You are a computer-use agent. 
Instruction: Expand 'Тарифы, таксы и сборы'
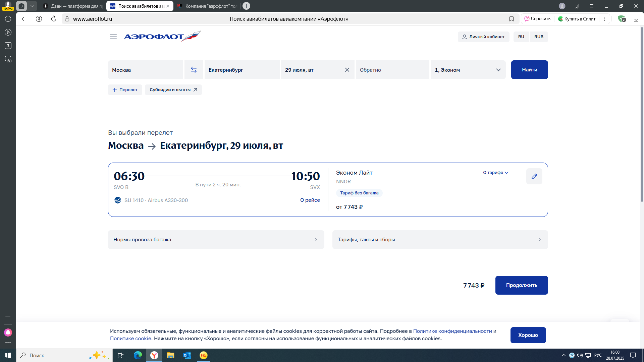click(x=440, y=240)
